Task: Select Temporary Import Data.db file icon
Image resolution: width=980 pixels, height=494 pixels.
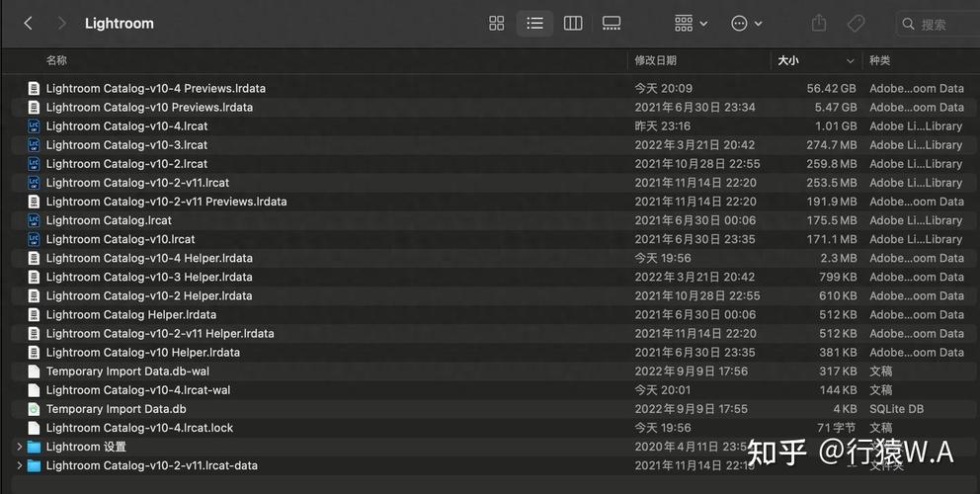Action: tap(34, 409)
